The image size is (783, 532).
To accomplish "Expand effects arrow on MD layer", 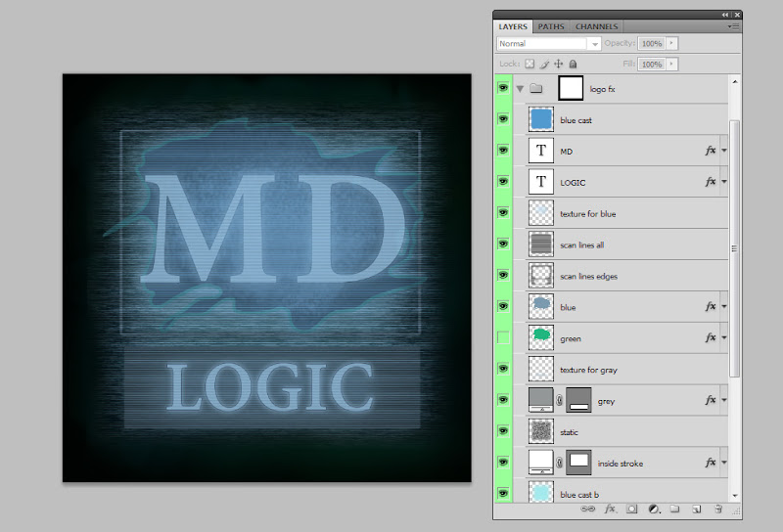I will point(723,151).
